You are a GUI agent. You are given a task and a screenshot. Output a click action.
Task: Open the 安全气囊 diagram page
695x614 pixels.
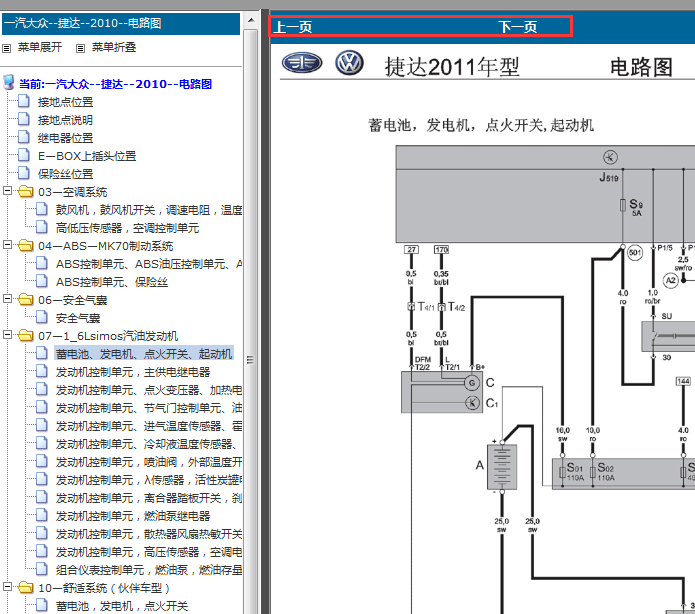coord(78,318)
